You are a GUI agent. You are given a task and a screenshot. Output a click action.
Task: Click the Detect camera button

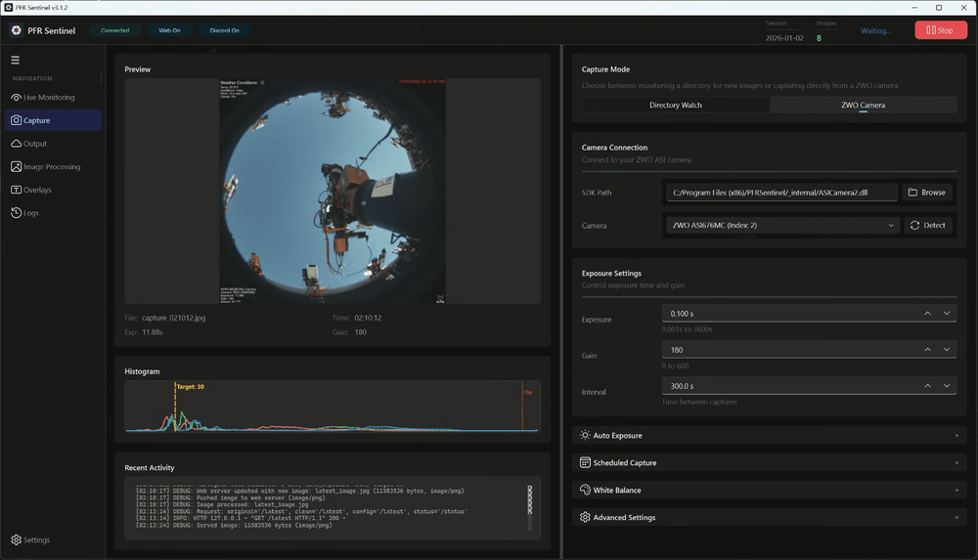[x=928, y=225]
